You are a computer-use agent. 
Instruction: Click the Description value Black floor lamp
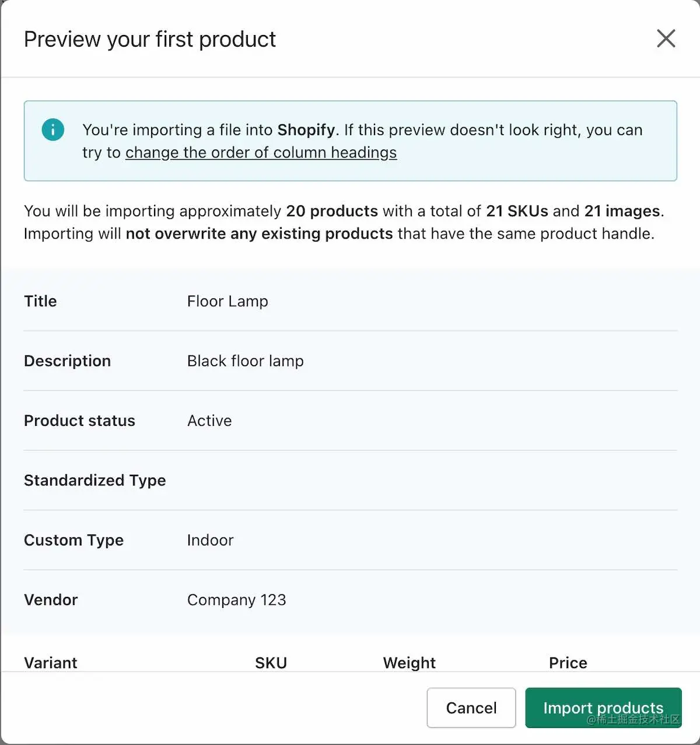(x=245, y=361)
